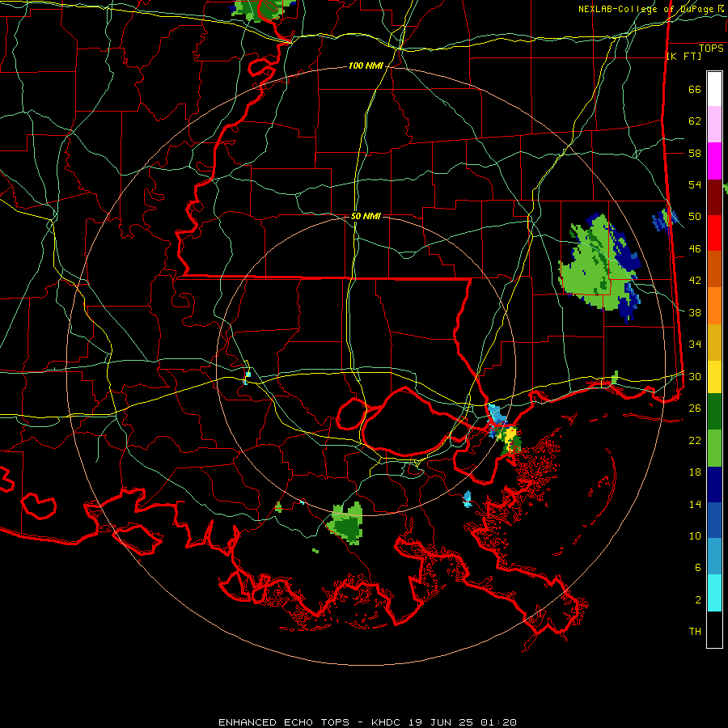728x728 pixels.
Task: Click the 100 NMI range ring label
Action: [366, 66]
